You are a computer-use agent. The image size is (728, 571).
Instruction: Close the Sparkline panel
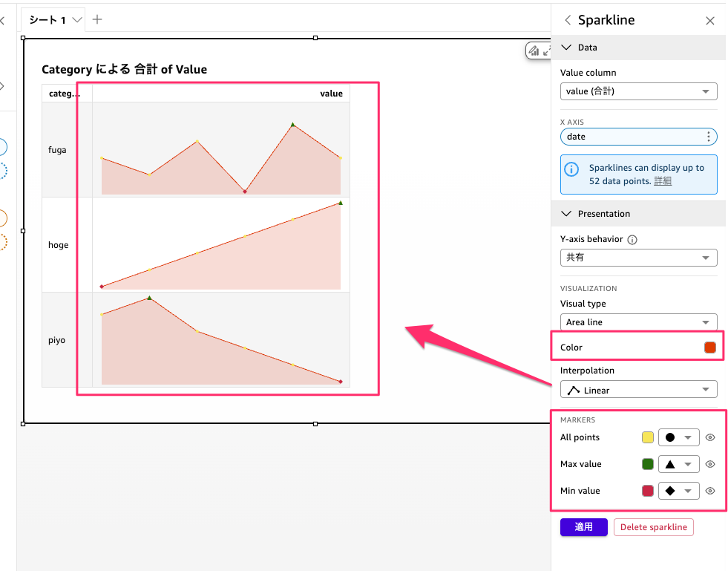click(710, 21)
